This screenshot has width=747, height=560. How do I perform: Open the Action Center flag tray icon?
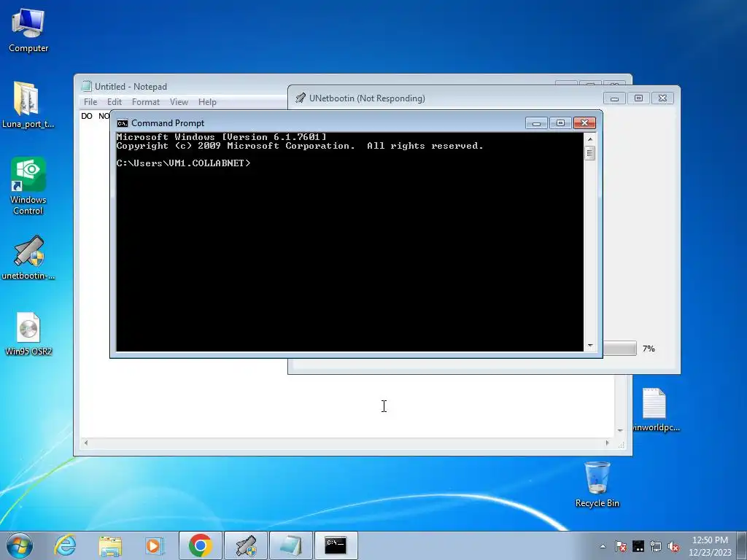tap(620, 546)
